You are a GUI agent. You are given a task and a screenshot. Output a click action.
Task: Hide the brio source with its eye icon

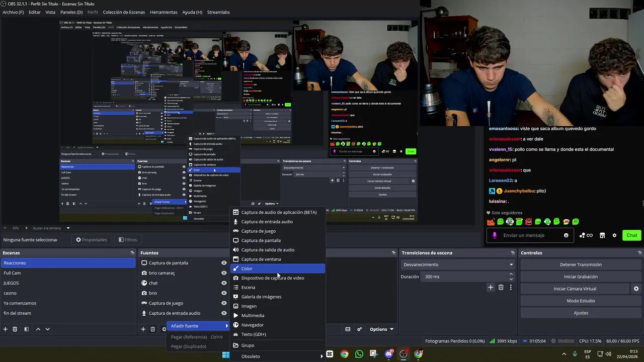pyautogui.click(x=224, y=293)
